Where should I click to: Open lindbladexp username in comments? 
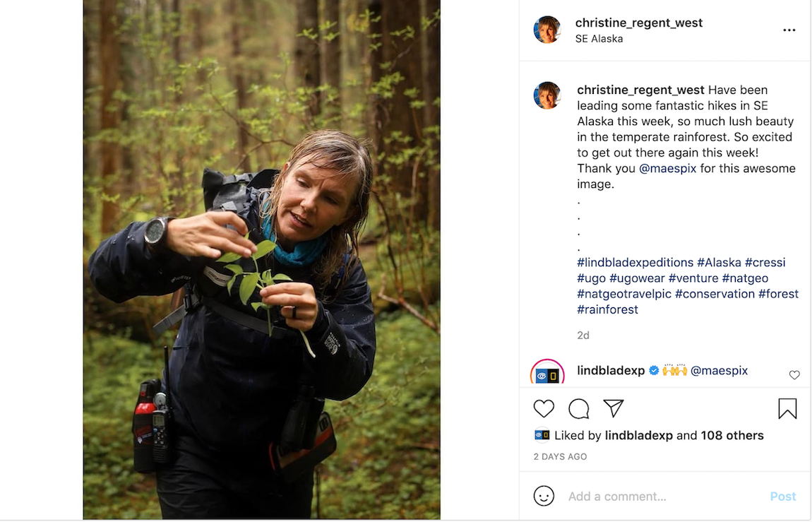click(x=611, y=370)
